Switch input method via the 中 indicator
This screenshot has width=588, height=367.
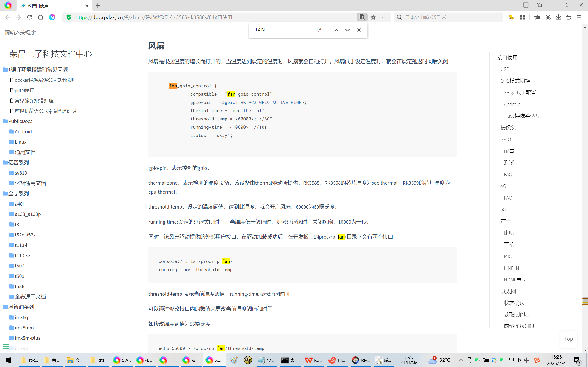click(x=526, y=360)
